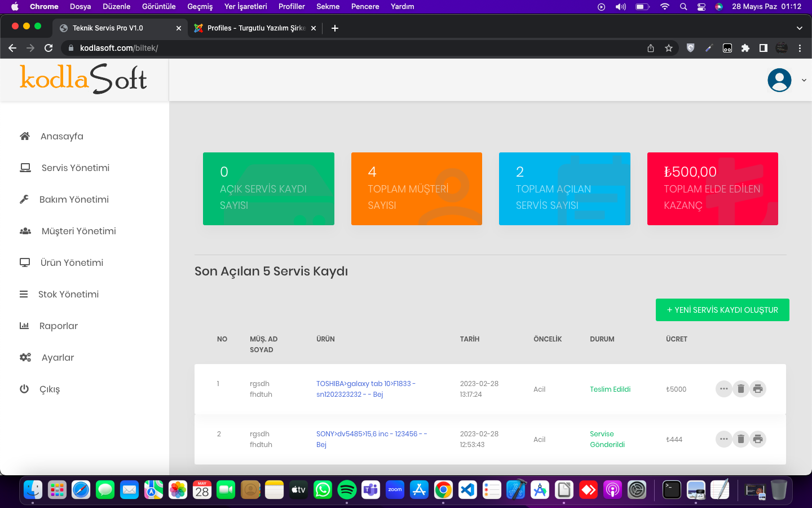Click the Yeni Servis Kaydı Oluştur button
This screenshot has height=508, width=812.
[722, 310]
